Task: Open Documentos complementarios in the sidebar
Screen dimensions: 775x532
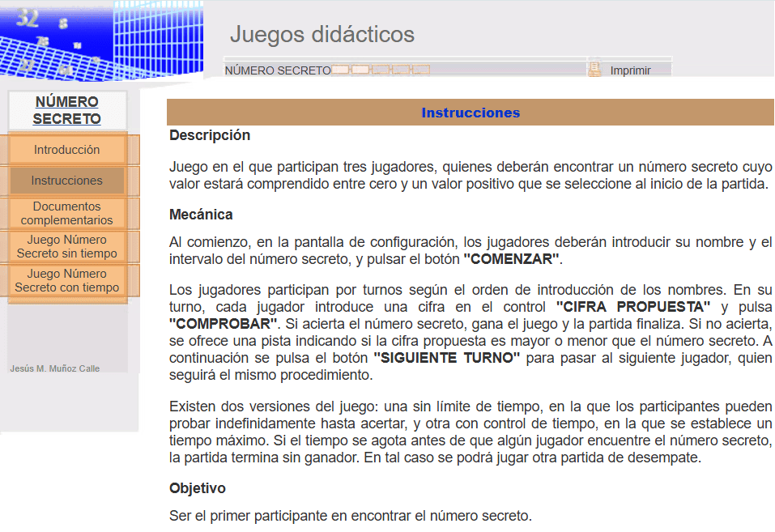Action: (67, 213)
